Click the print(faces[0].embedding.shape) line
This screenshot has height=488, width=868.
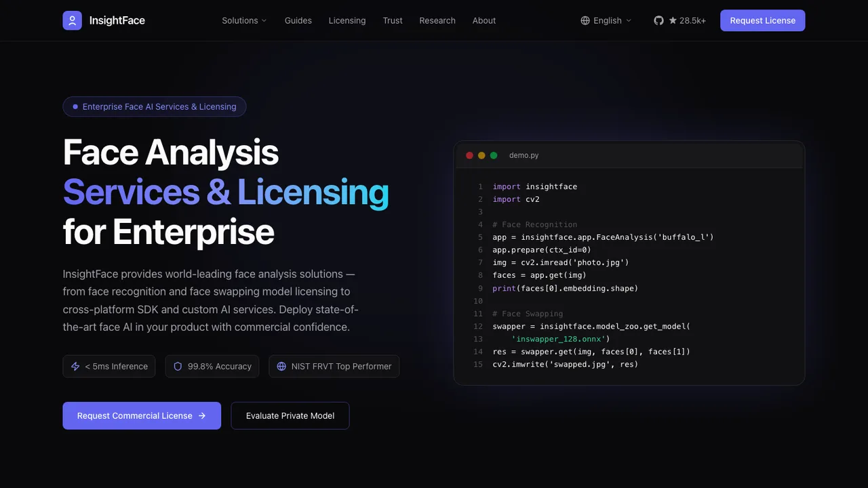click(566, 288)
